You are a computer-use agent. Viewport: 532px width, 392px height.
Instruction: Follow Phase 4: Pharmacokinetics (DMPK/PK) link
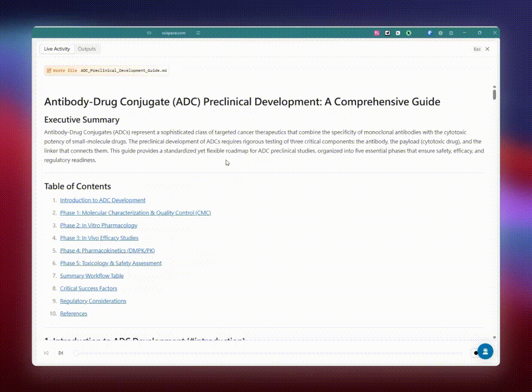tap(107, 250)
